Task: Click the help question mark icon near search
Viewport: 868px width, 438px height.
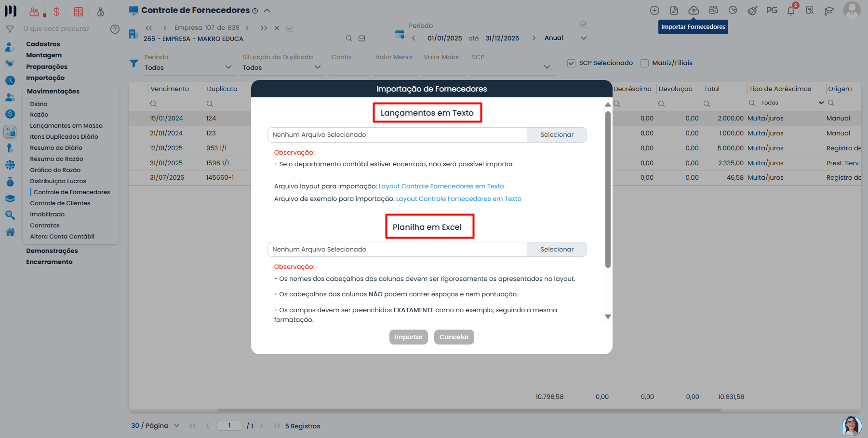Action: pyautogui.click(x=115, y=29)
